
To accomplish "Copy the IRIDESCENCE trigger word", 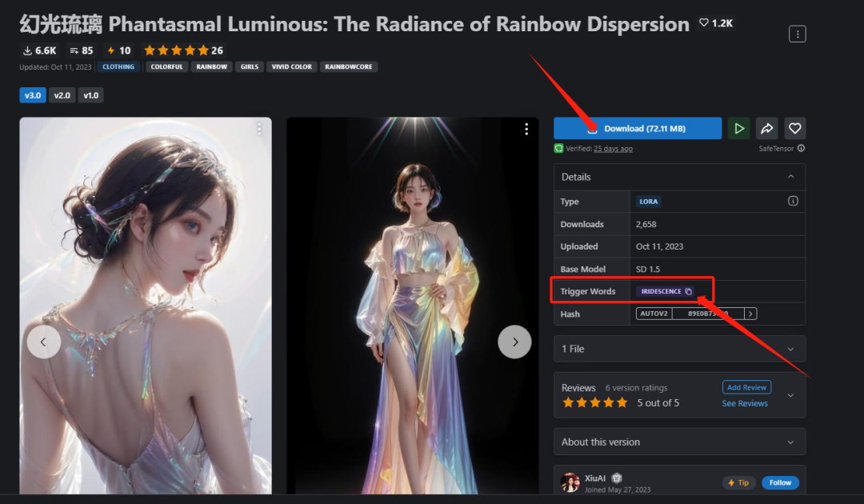I will pos(688,291).
